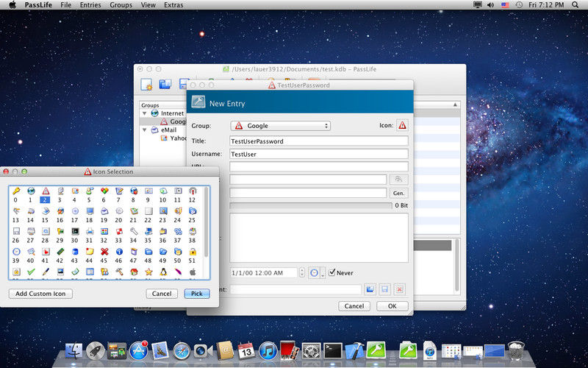Click the Title field with TestUserPassword

coord(319,141)
